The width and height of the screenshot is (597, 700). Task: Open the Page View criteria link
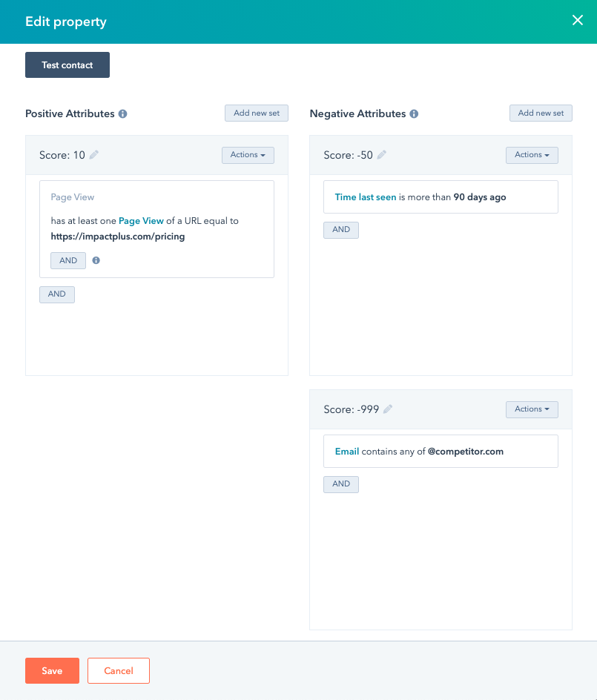(141, 220)
